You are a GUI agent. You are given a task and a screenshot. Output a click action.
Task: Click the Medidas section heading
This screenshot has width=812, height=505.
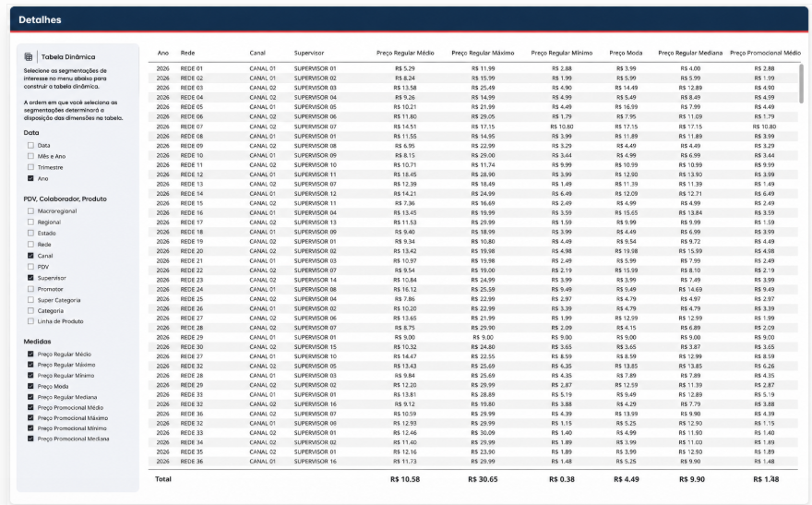(x=37, y=342)
